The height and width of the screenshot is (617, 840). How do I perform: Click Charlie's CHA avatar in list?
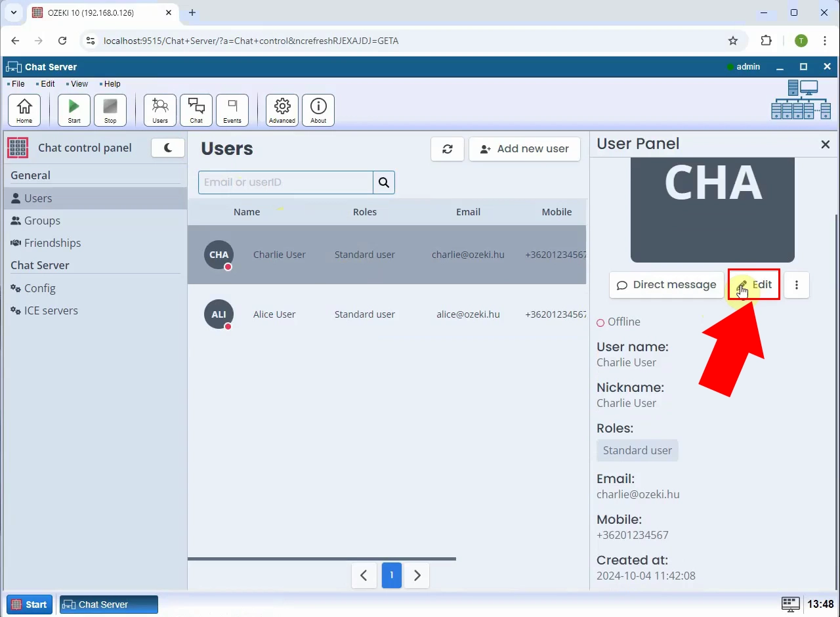[219, 255]
